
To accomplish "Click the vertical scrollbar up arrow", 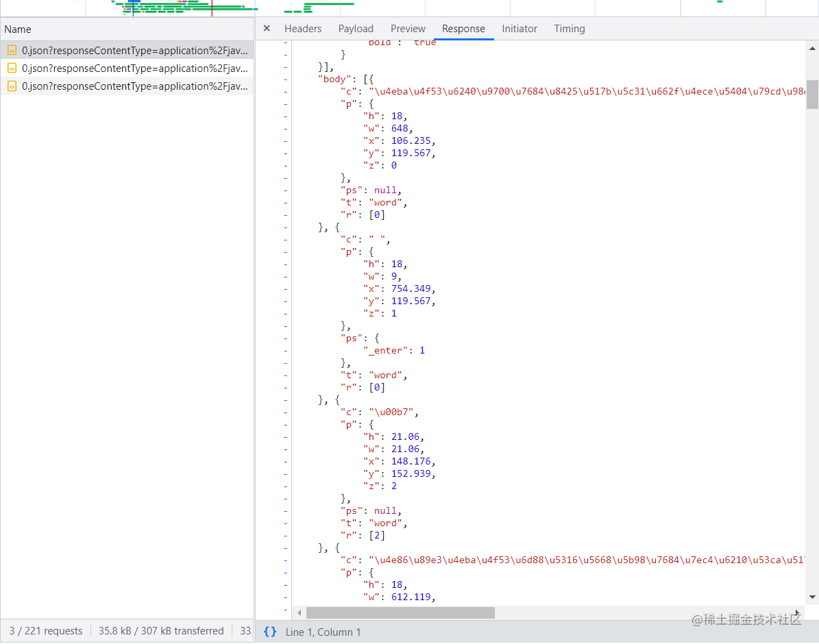I will [x=812, y=49].
